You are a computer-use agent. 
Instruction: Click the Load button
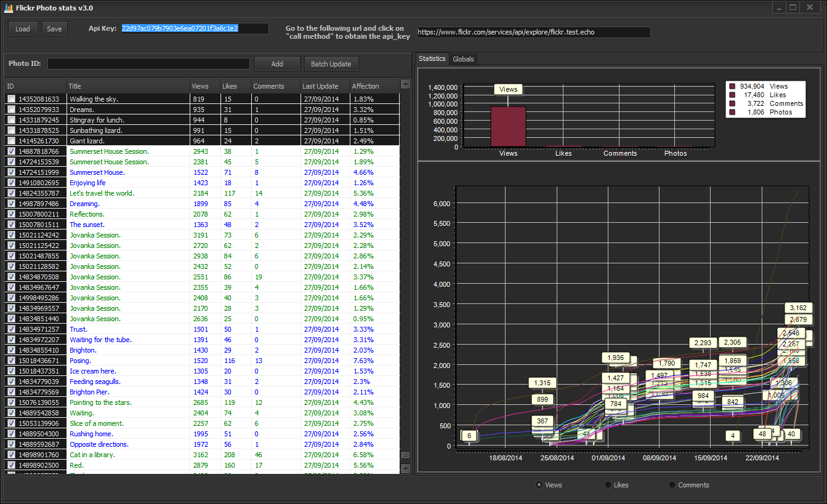coord(23,29)
